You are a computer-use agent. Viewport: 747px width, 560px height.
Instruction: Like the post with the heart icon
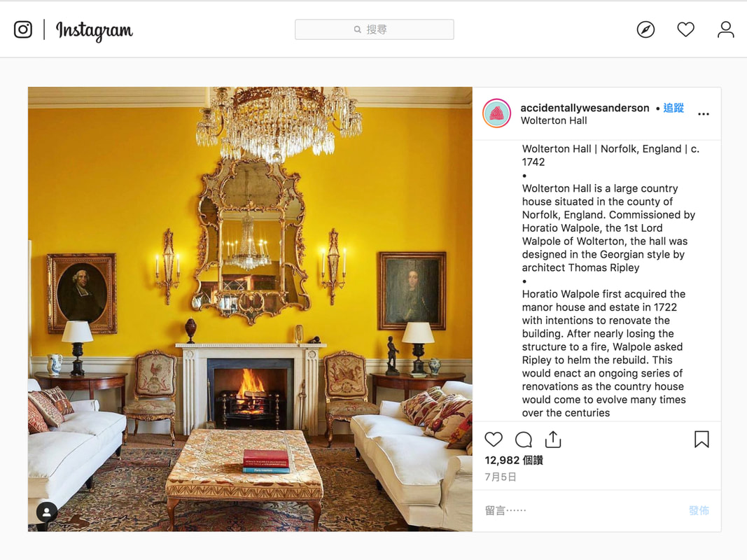click(494, 439)
